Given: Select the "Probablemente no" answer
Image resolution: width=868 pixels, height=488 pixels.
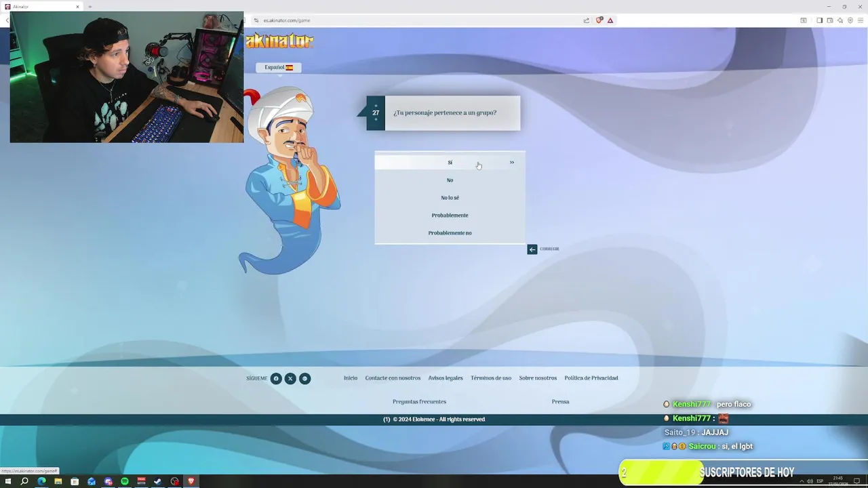Looking at the screenshot, I should point(450,232).
